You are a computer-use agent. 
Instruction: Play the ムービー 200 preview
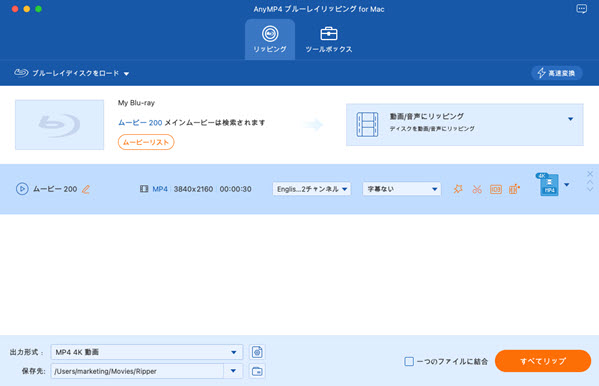pyautogui.click(x=22, y=189)
